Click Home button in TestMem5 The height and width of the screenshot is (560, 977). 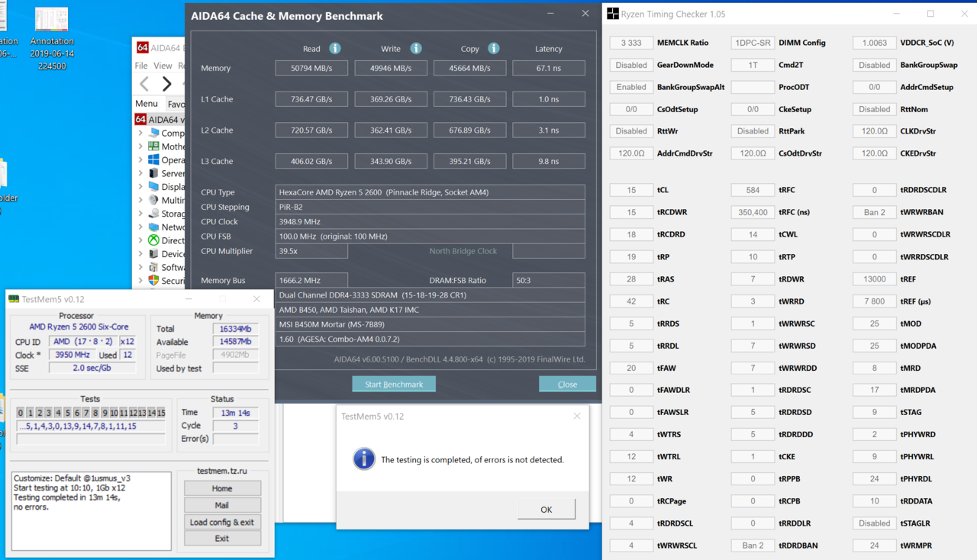pos(222,488)
